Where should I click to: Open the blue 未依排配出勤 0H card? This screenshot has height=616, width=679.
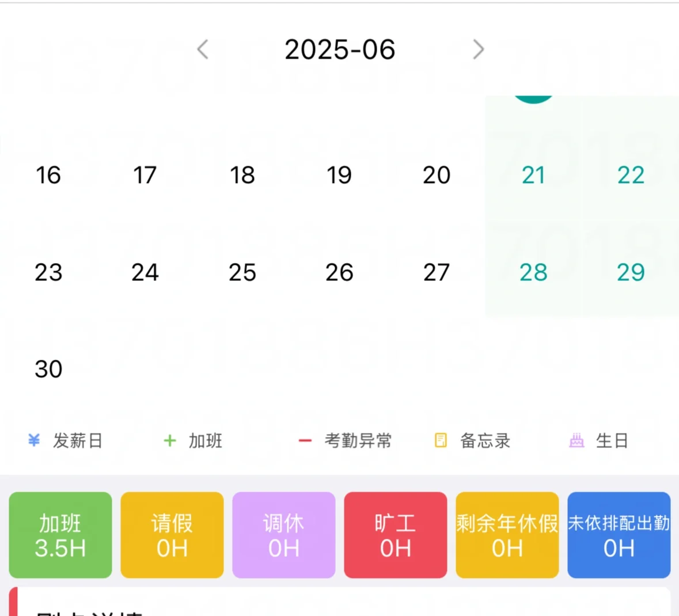[x=619, y=535]
